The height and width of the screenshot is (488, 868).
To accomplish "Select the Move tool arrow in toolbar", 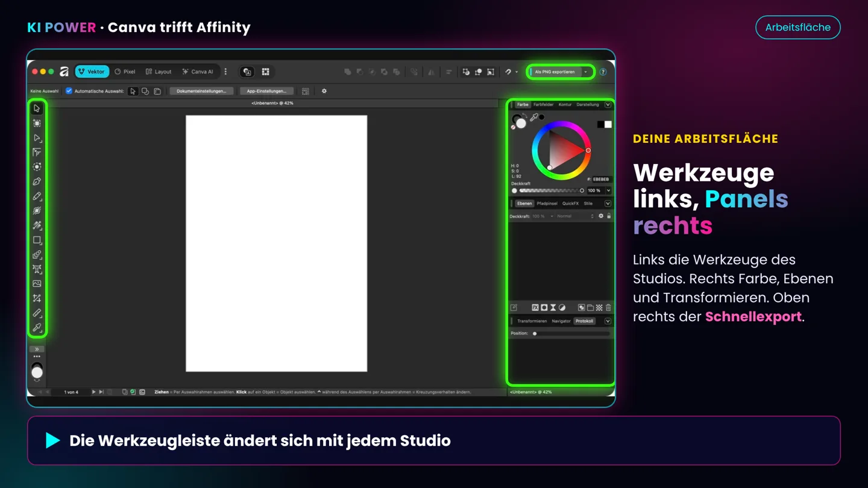I will pyautogui.click(x=37, y=108).
